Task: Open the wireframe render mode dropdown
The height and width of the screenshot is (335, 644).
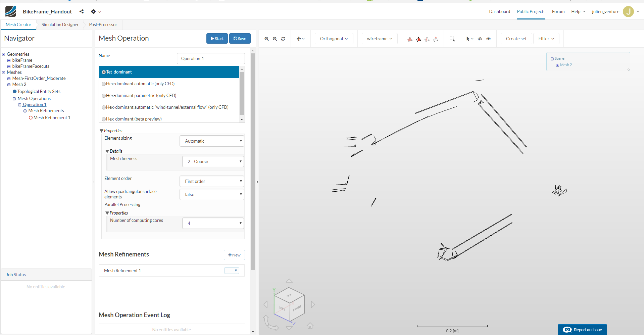Action: pyautogui.click(x=380, y=39)
